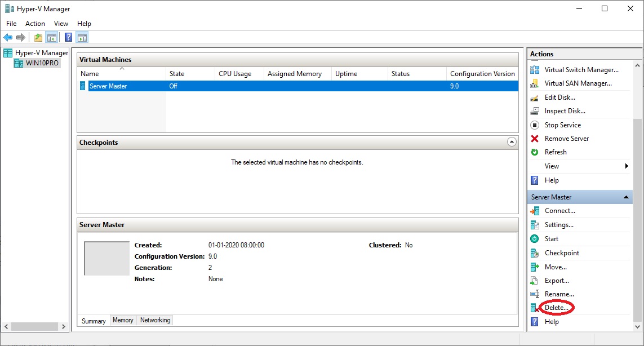Click the Inspect Disk icon
This screenshot has height=346, width=644.
tap(535, 111)
